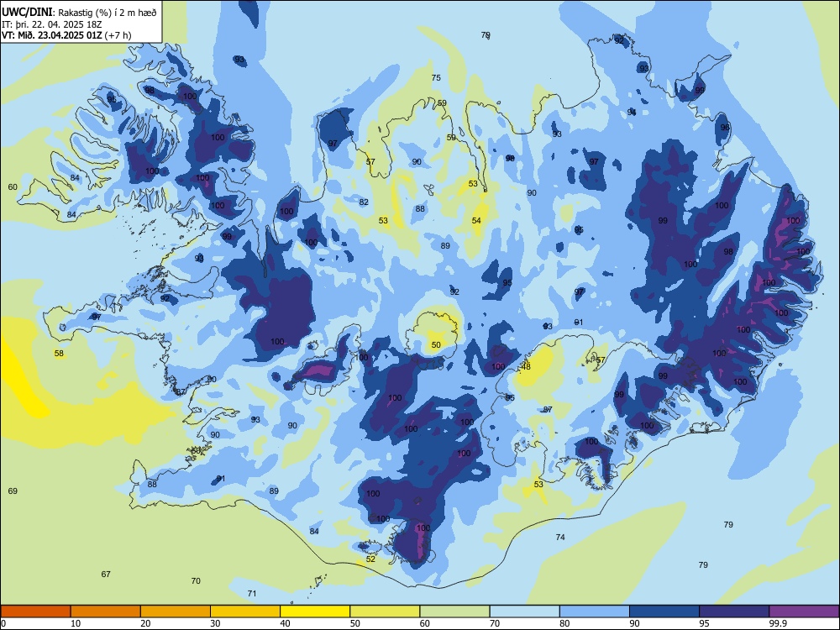Click the dark blue 90–95 legend swatch
This screenshot has width=840, height=630.
(664, 612)
